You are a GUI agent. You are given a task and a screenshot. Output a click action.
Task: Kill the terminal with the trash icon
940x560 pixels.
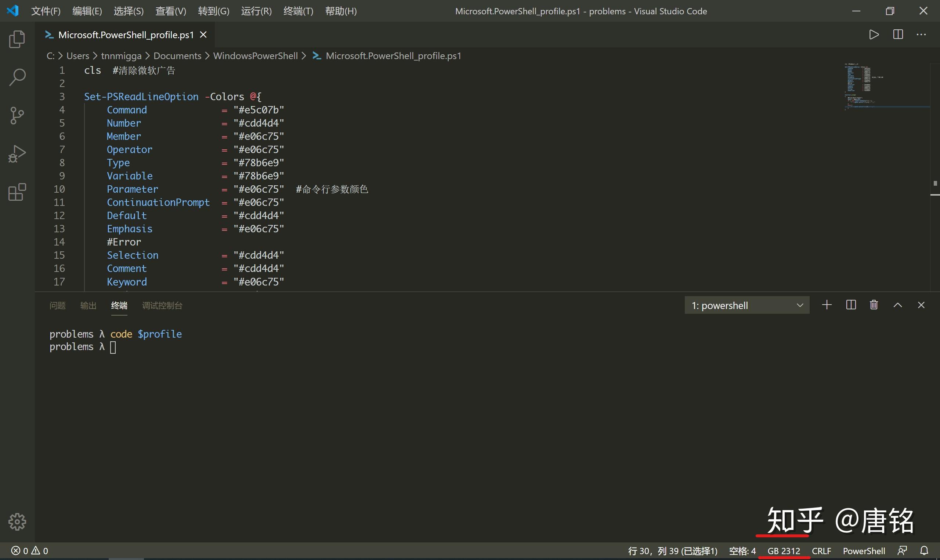(874, 305)
